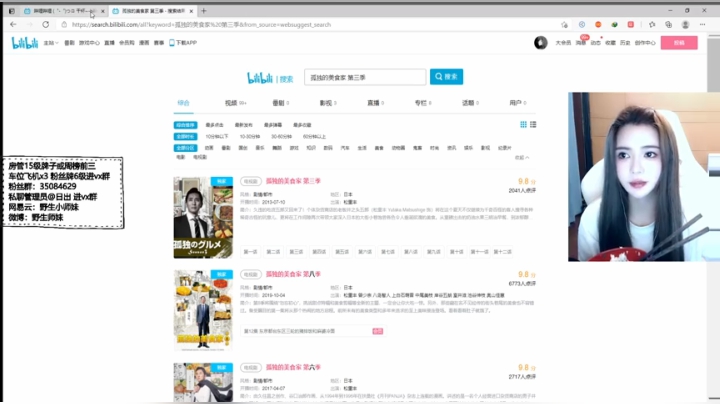
Task: Open the user avatar in the bilibili header
Action: coord(540,43)
